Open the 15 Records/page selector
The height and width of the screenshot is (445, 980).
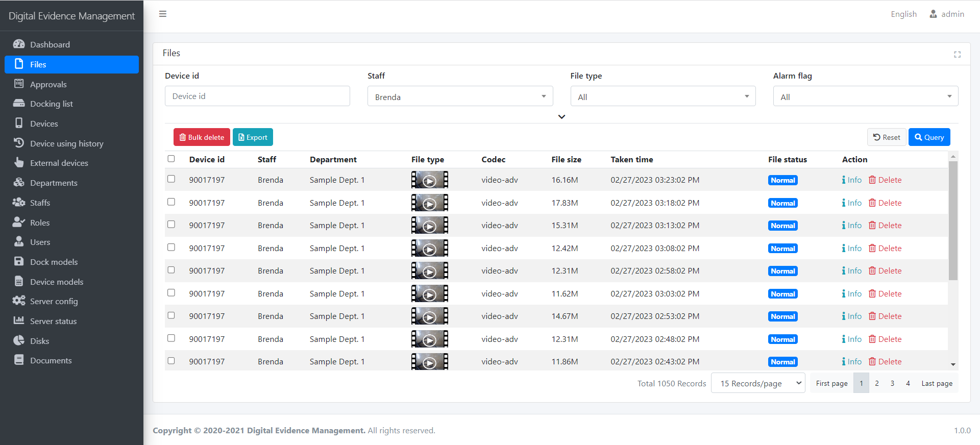(x=758, y=383)
